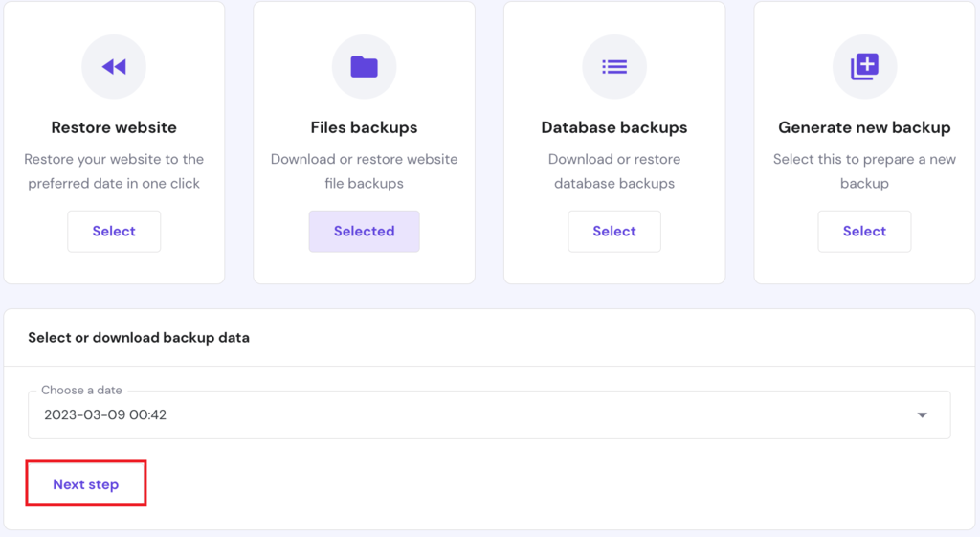Click the folder icon for Files backups
The image size is (980, 537).
tap(364, 67)
